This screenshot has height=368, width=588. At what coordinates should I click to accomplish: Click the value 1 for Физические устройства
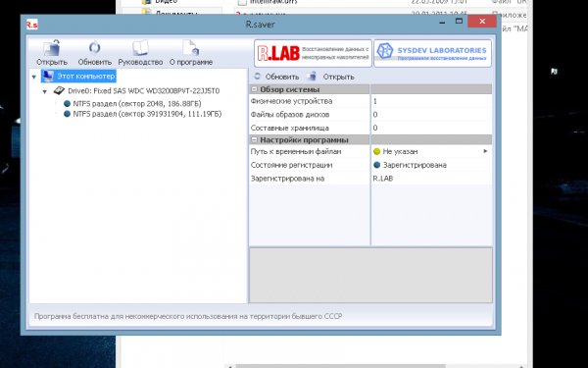[x=375, y=101]
